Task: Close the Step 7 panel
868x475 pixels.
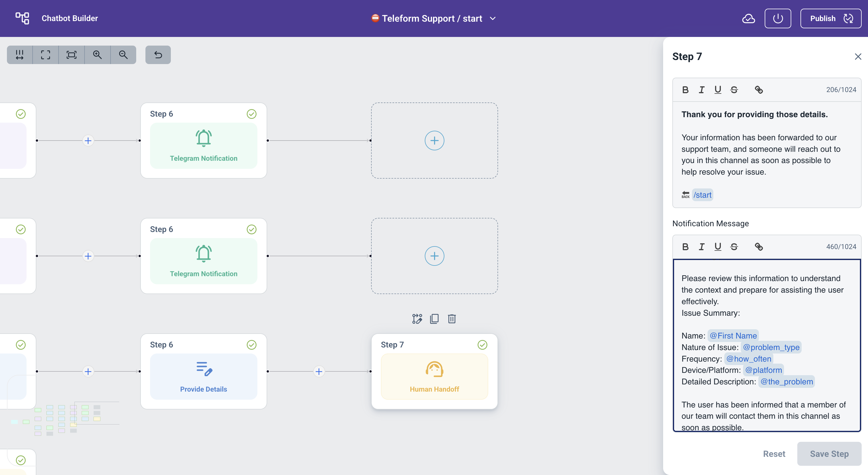Action: click(858, 57)
